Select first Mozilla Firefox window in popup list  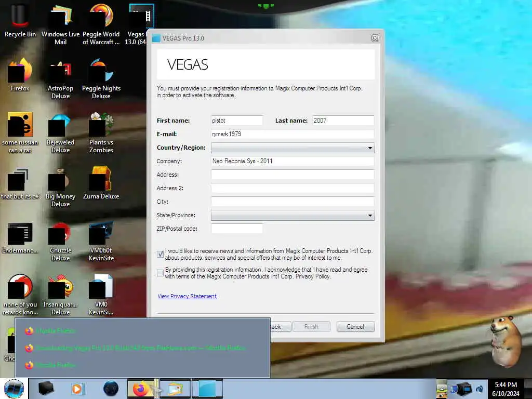click(x=142, y=331)
